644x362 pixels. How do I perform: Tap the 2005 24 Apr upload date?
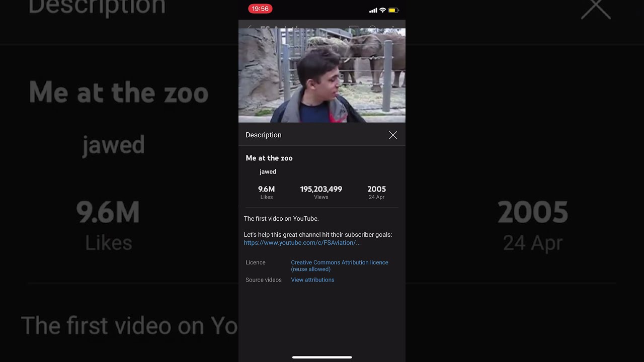tap(376, 193)
